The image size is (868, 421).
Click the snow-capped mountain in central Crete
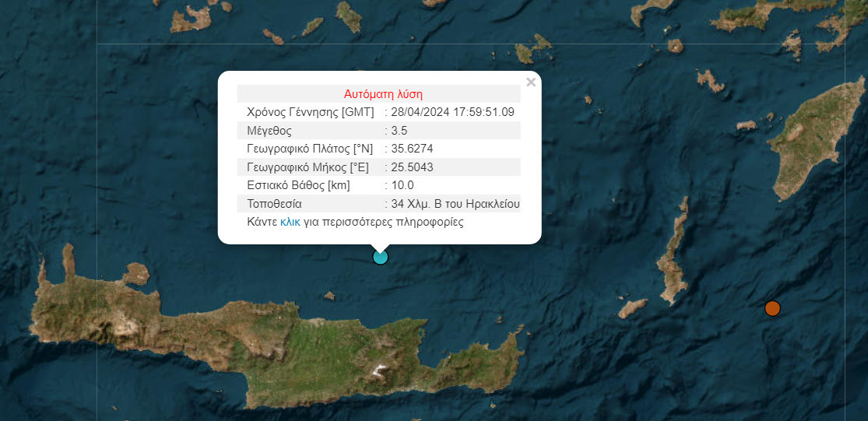pos(380,370)
